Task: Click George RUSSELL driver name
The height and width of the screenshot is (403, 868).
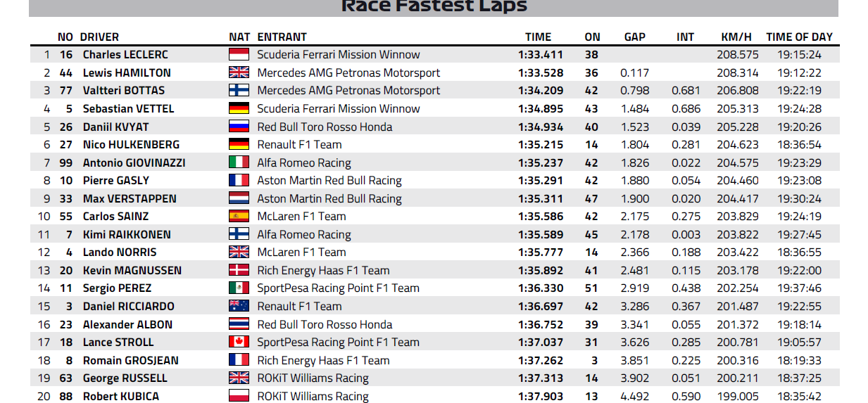Action: click(125, 378)
